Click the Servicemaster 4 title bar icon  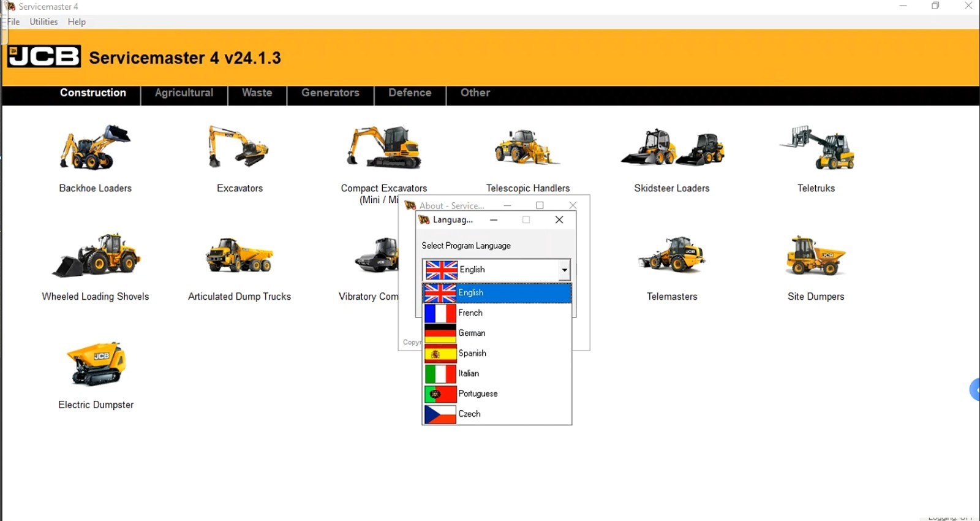10,6
